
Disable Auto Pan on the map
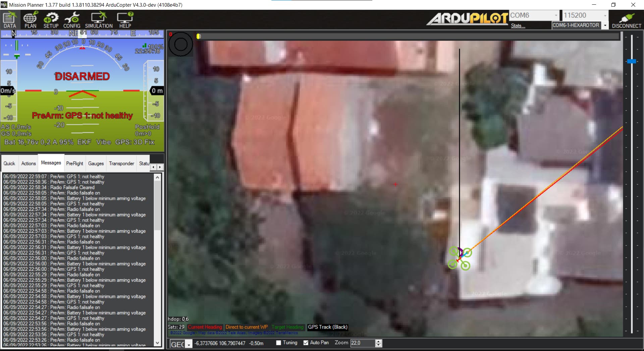click(306, 343)
